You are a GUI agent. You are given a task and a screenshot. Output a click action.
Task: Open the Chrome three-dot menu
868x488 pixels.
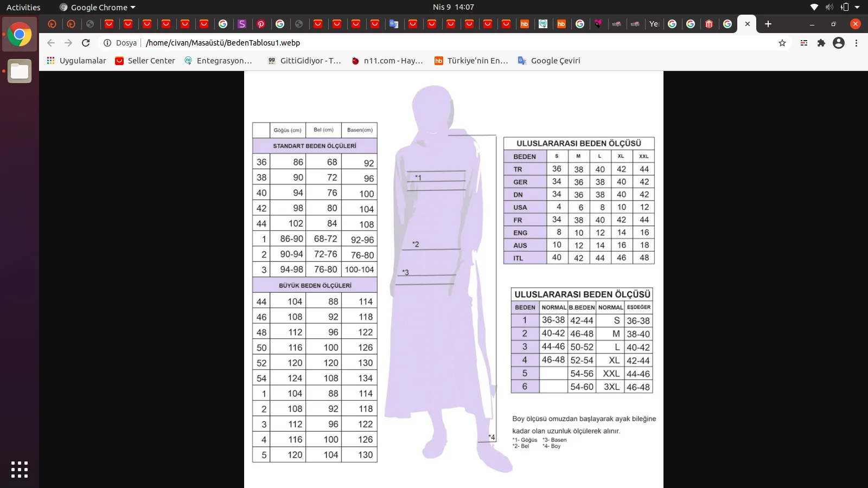point(857,43)
